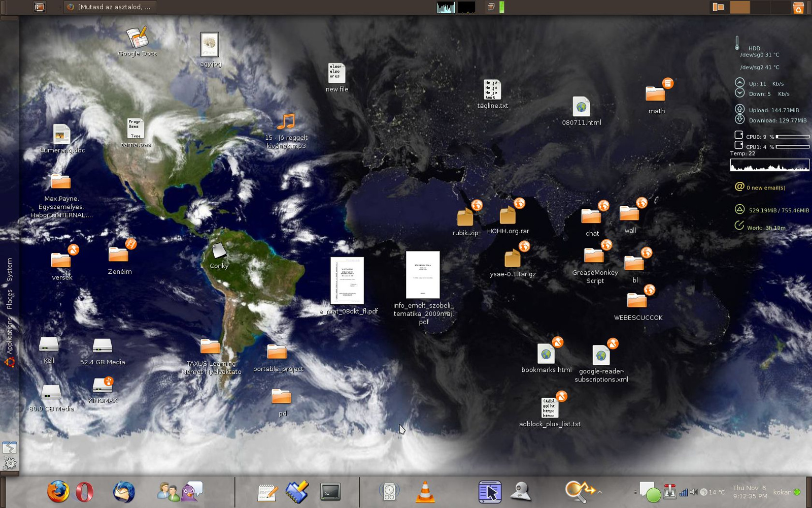Open Max.Payne folder on desktop
This screenshot has height=508, width=812.
61,196
